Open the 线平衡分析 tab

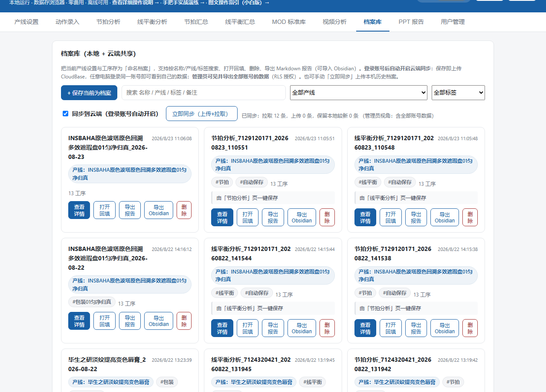tap(152, 22)
